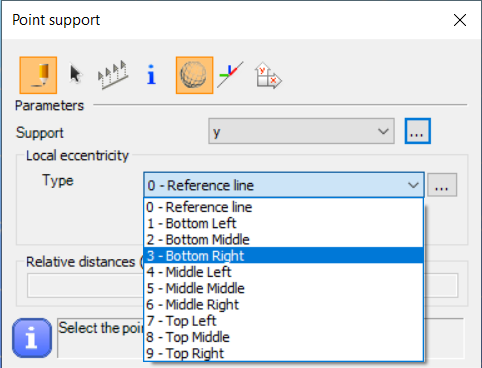Select the colored axis coordinate icon
The width and height of the screenshot is (482, 368).
tap(230, 75)
